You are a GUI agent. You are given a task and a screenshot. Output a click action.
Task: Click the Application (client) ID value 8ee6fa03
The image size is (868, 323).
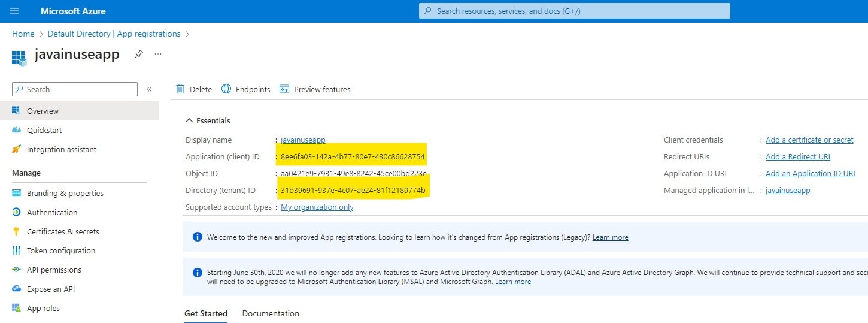[353, 156]
